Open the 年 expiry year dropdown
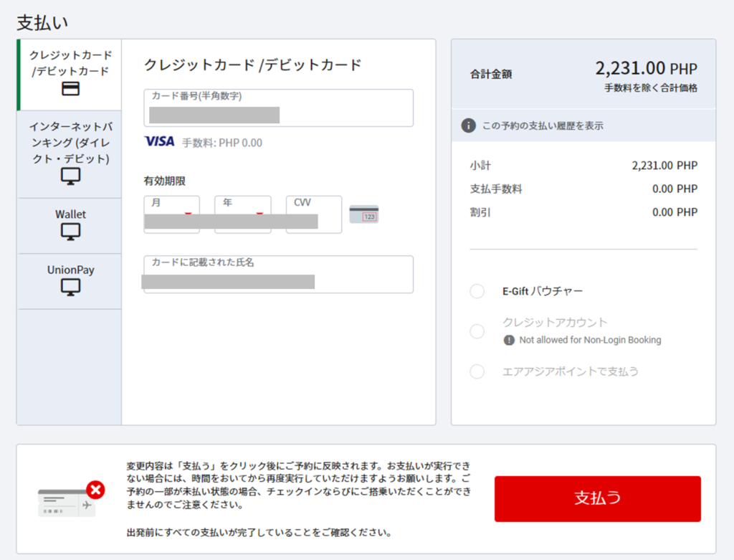Screen dimensions: 734x560 (242, 214)
